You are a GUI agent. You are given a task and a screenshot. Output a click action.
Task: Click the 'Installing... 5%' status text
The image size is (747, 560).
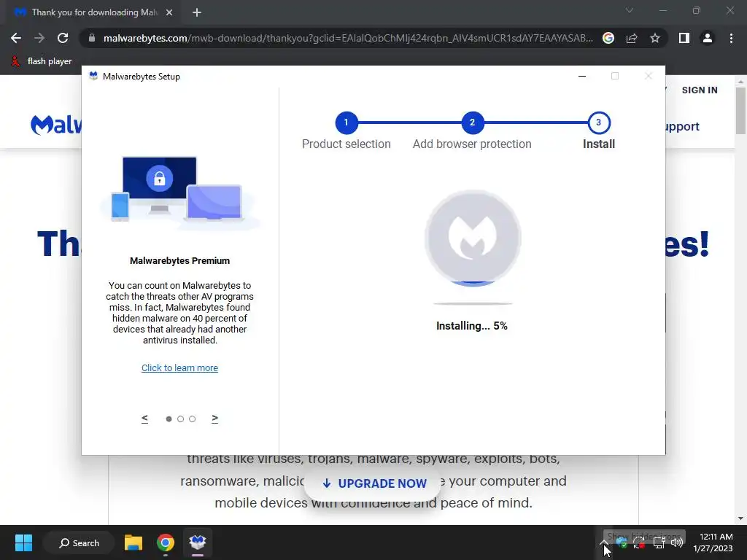tap(472, 326)
